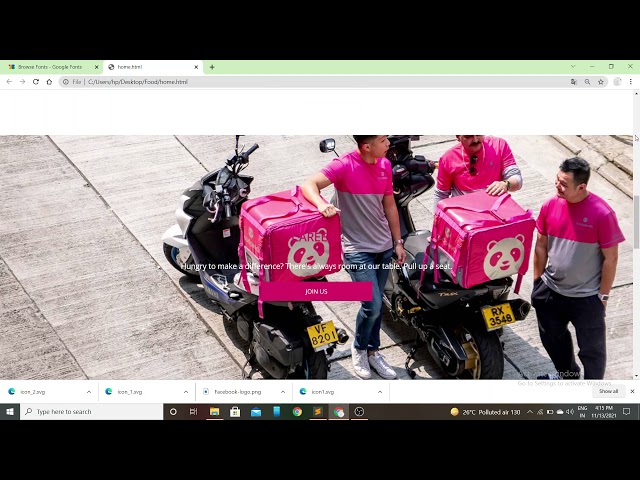The image size is (640, 480).
Task: Click the page vertical scrollbar thumb
Action: coord(636,222)
